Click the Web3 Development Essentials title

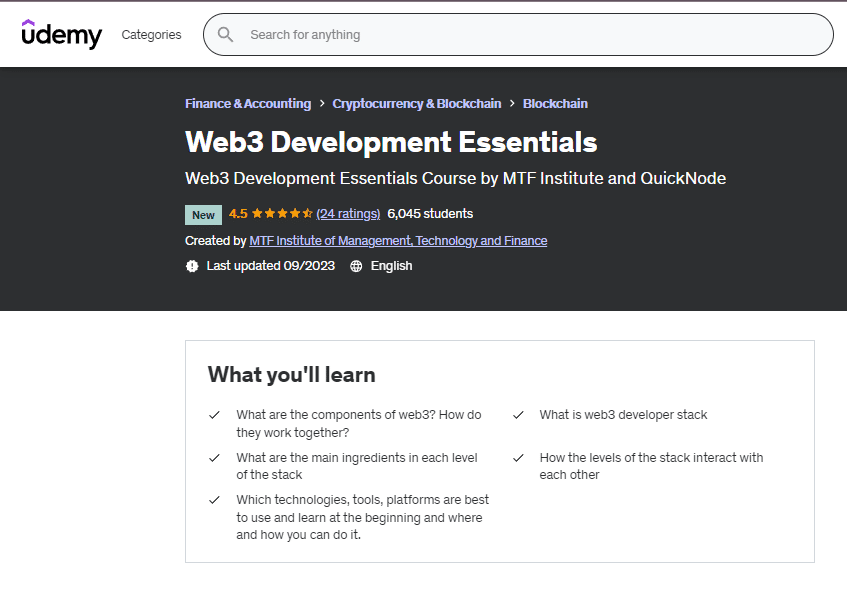[x=391, y=142]
